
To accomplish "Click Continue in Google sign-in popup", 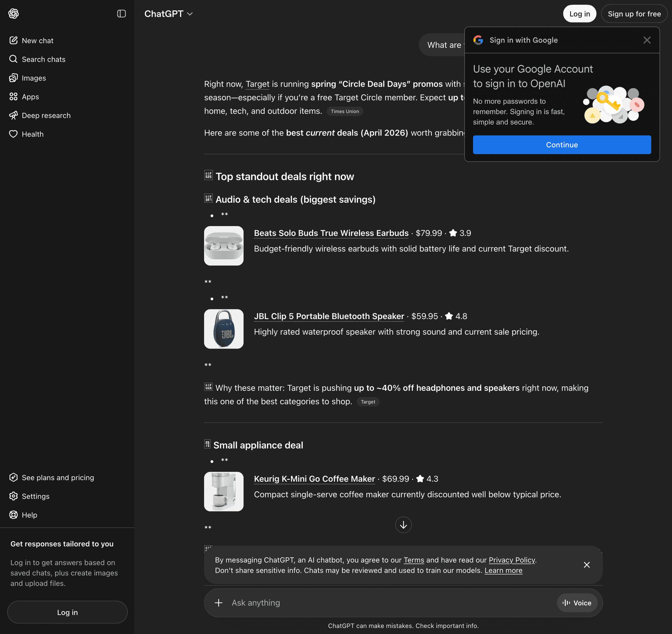I will [x=562, y=145].
